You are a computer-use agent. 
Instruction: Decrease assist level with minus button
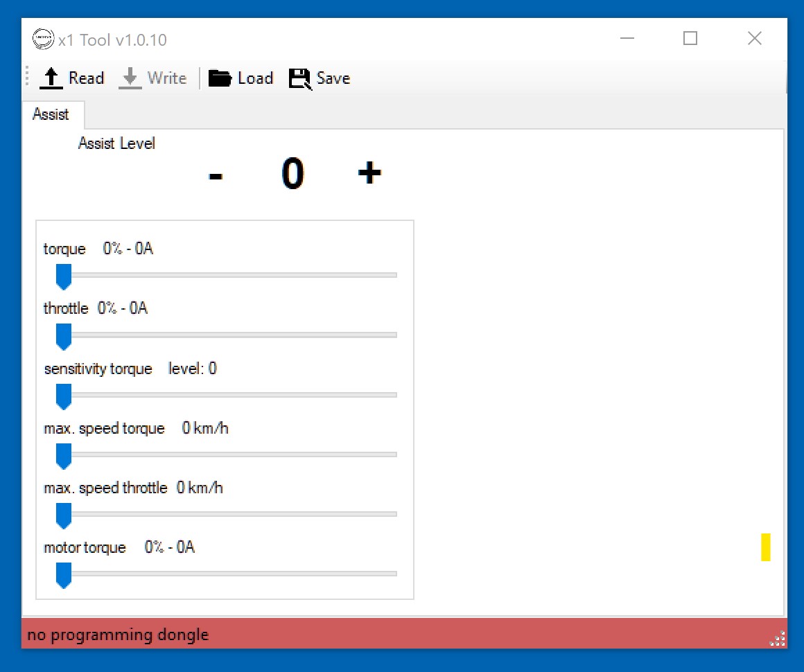[x=216, y=175]
